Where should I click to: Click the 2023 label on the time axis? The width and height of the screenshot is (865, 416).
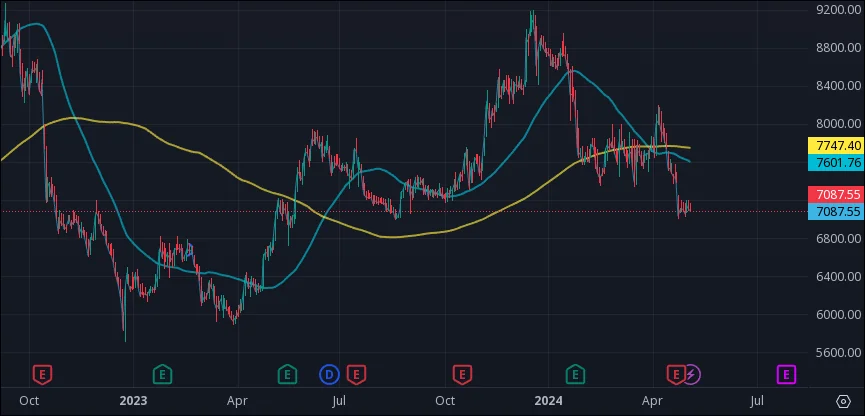132,401
